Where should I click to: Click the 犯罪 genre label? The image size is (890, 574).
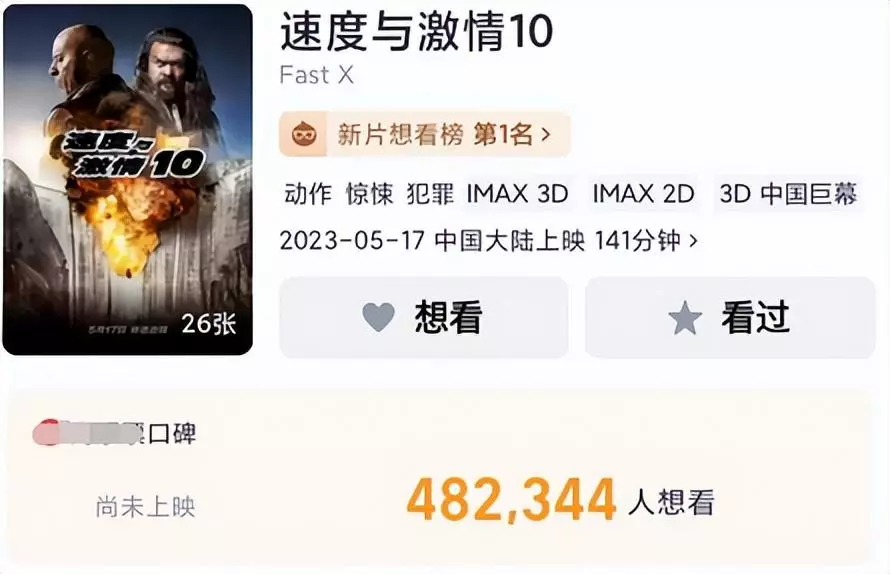(x=431, y=194)
